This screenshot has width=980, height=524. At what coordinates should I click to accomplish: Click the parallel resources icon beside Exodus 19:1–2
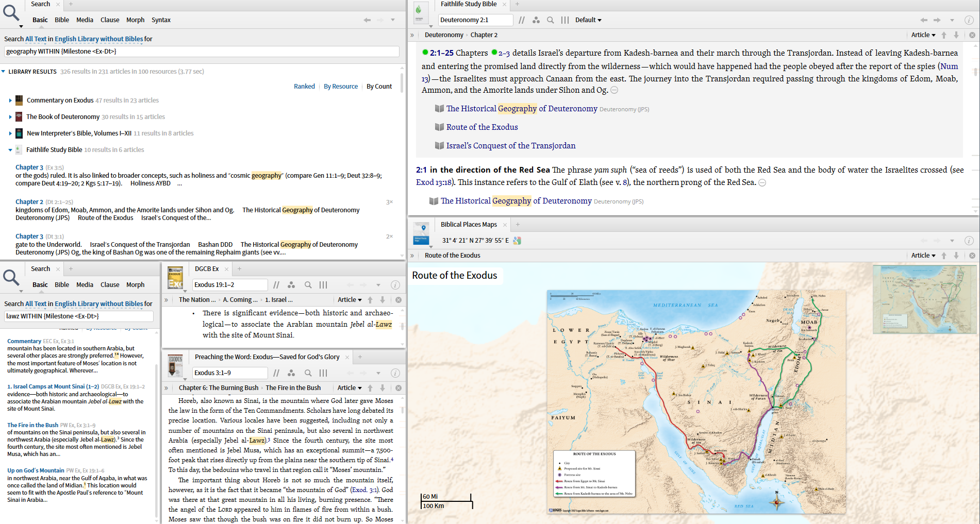click(276, 285)
